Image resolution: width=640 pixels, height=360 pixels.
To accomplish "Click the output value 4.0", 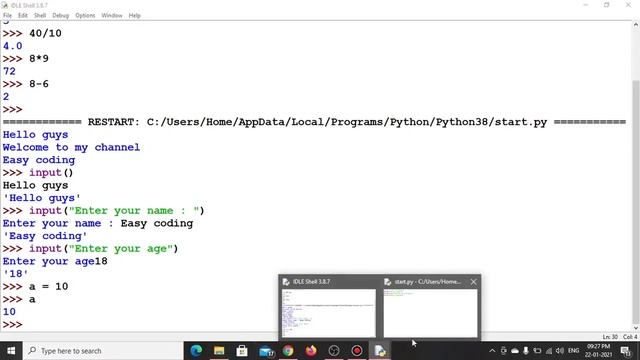I will (13, 46).
